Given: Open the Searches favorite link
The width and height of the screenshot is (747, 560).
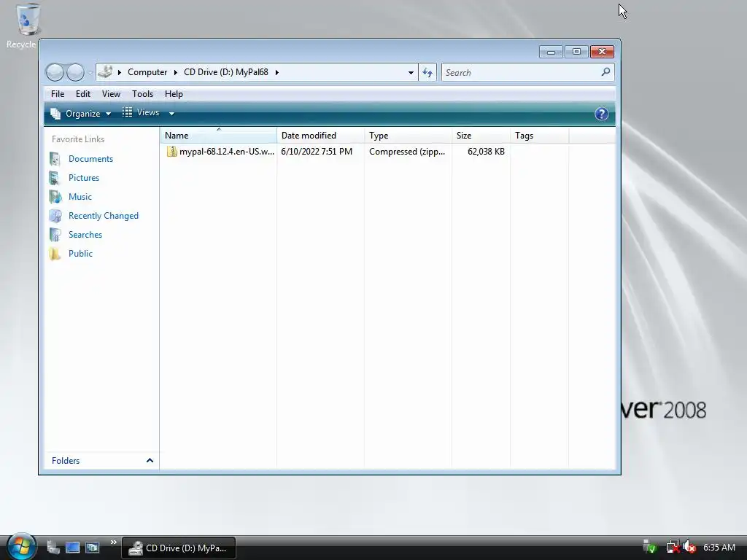Looking at the screenshot, I should point(85,234).
